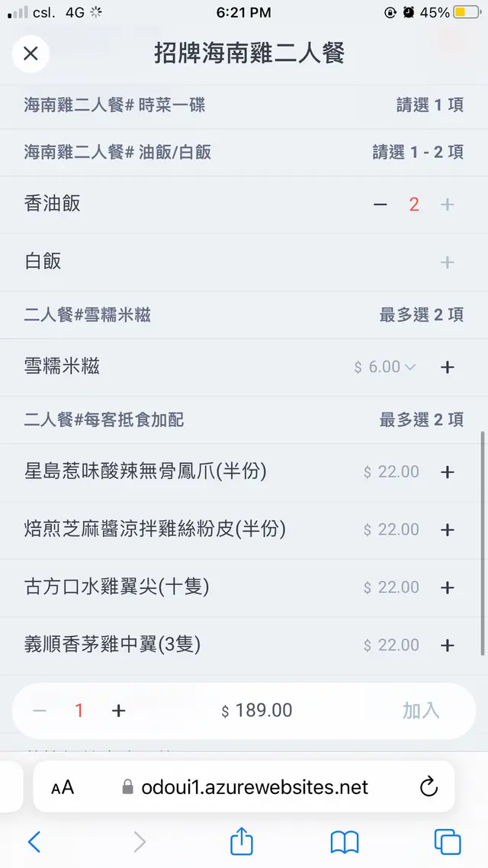Viewport: 488px width, 868px height.
Task: Increase 香油飯 quantity with plus
Action: [448, 204]
